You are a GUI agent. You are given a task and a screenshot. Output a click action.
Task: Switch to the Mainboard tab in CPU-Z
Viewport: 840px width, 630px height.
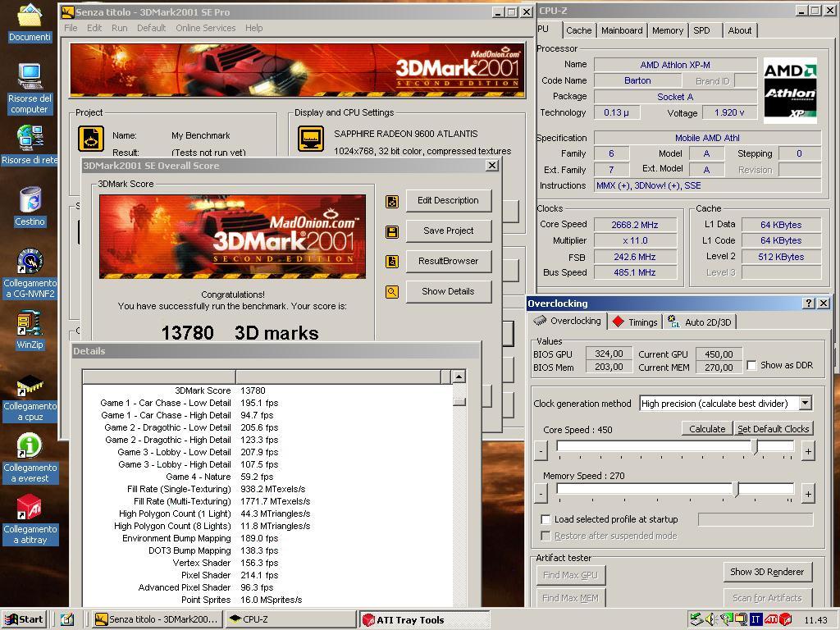pos(622,30)
